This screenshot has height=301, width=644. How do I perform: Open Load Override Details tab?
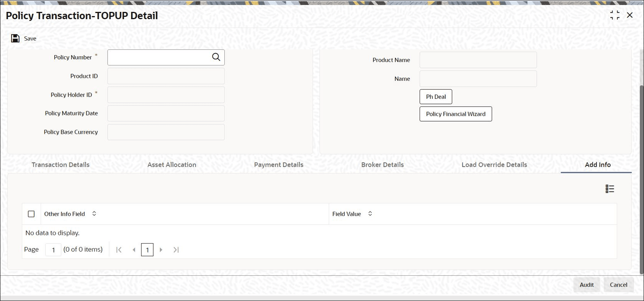pyautogui.click(x=494, y=165)
